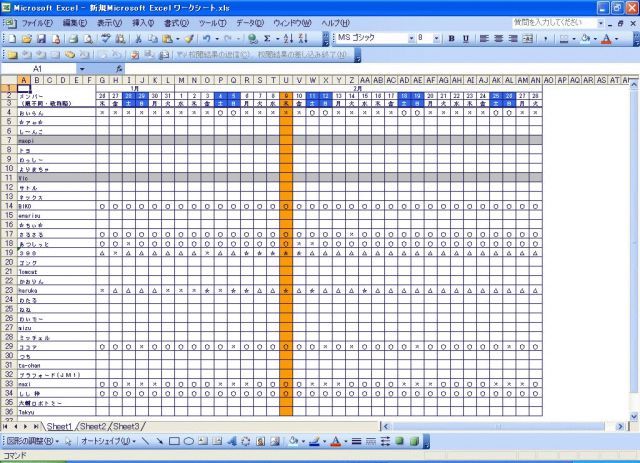
Task: Select the Line tool in drawing toolbar
Action: [x=145, y=441]
